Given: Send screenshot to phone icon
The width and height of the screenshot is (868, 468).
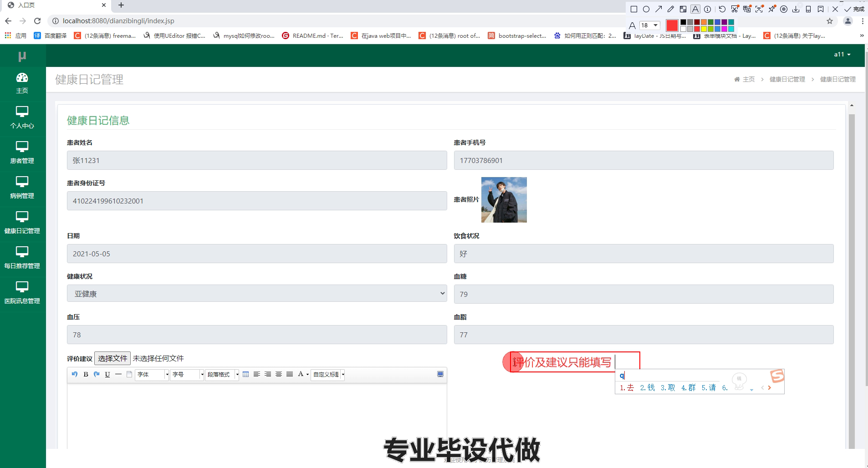Looking at the screenshot, I should click(x=808, y=9).
